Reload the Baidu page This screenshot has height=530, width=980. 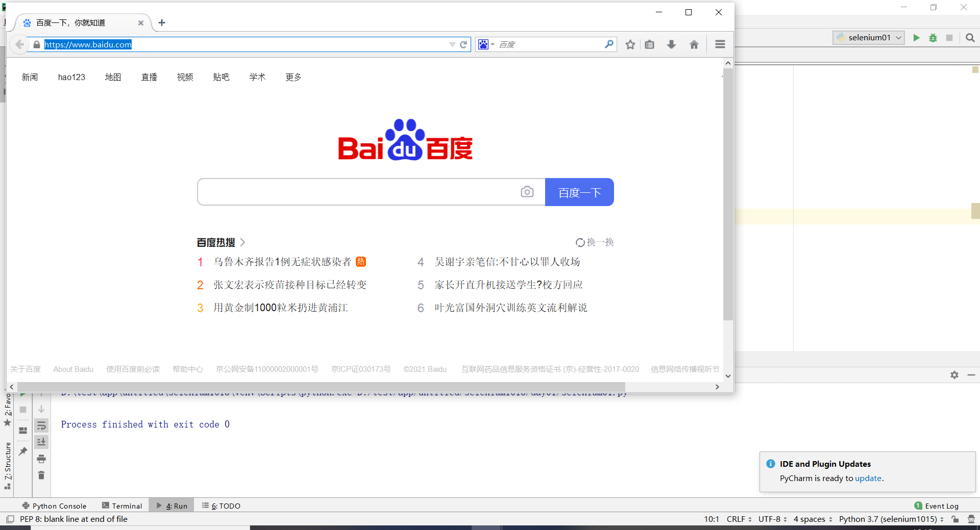pos(463,44)
